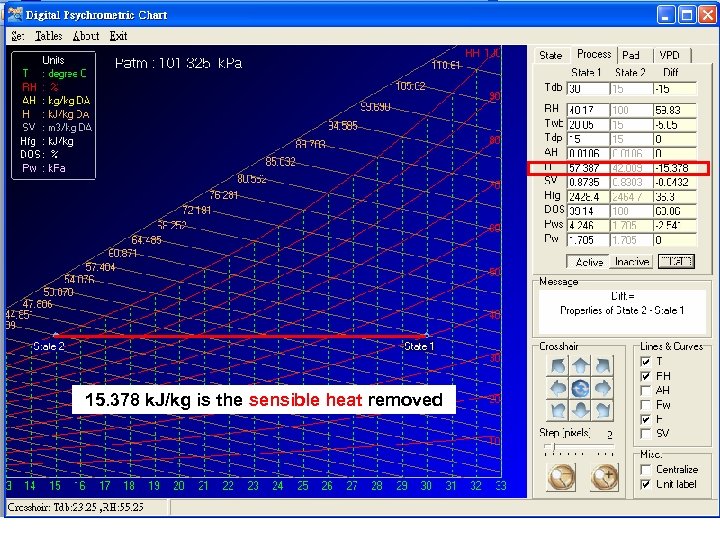Enable the AH lines checkbox
The width and height of the screenshot is (720, 540).
(x=645, y=390)
